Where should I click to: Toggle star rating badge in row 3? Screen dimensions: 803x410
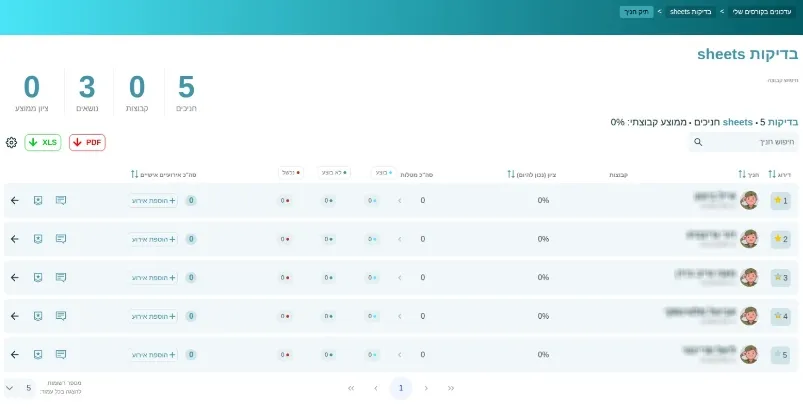780,277
